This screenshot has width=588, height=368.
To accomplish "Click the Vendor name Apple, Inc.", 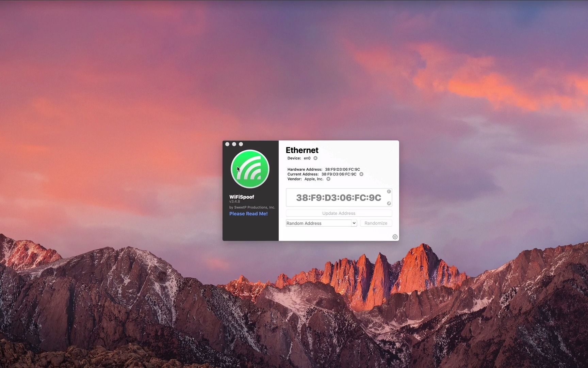I will pyautogui.click(x=314, y=179).
